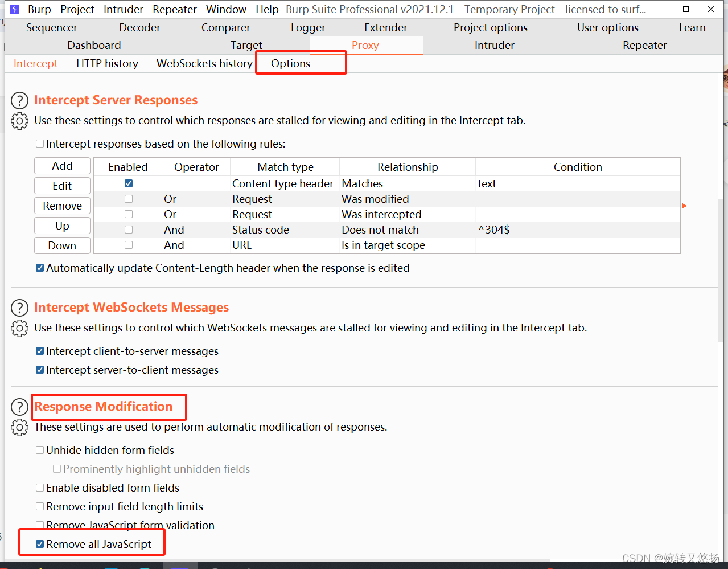Screen dimensions: 728x569
Task: Click the vertical scrollbar of options panel
Action: [721, 269]
